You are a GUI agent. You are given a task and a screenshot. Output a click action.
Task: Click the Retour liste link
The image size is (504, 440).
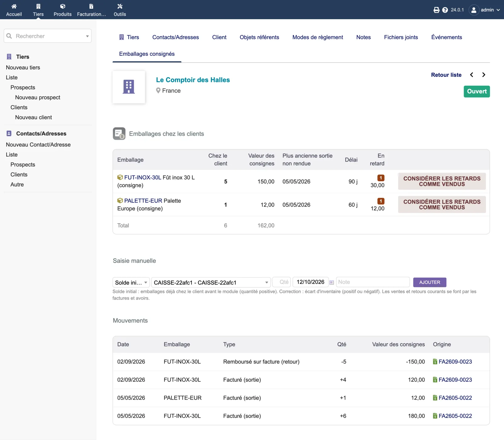(446, 75)
